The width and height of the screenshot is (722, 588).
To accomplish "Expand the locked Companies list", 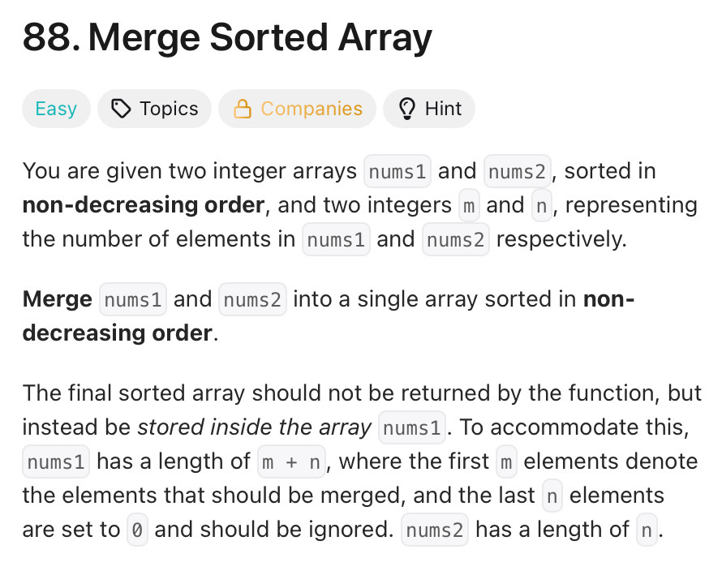I will (x=297, y=109).
